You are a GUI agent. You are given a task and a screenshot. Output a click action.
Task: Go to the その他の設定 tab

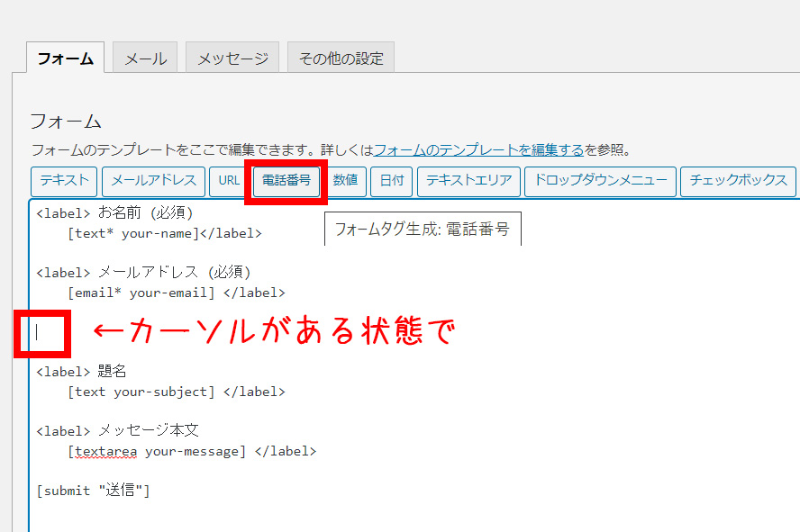click(341, 59)
